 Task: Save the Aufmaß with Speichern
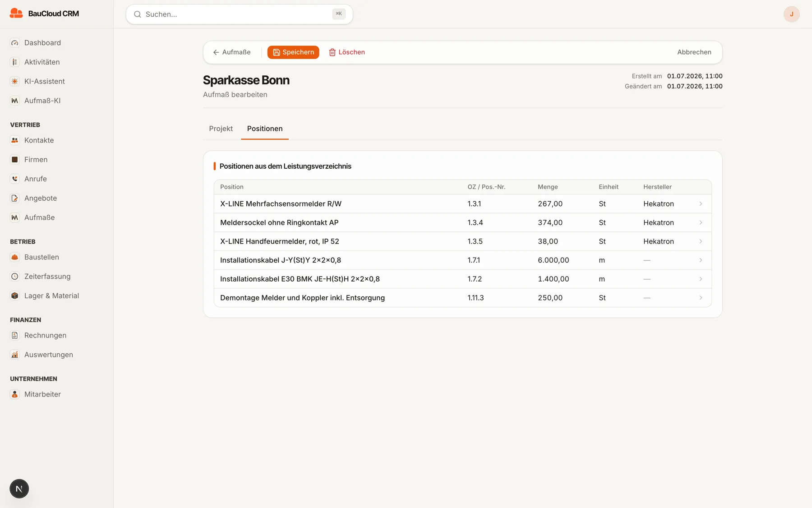(x=293, y=52)
